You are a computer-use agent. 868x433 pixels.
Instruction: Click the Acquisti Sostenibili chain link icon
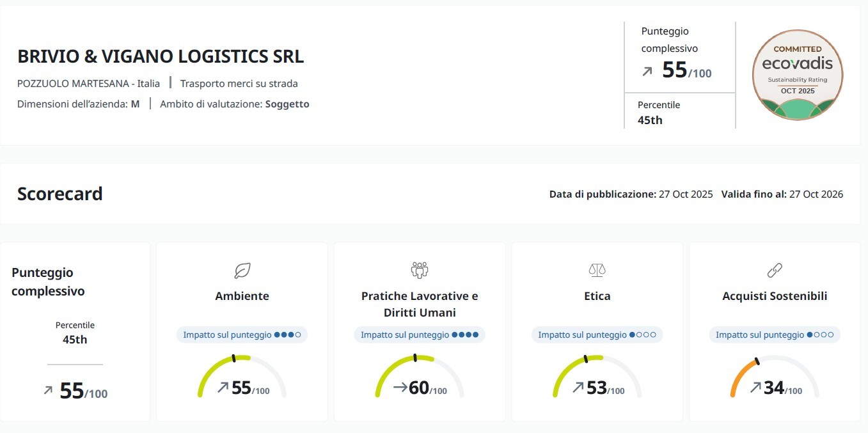coord(775,271)
